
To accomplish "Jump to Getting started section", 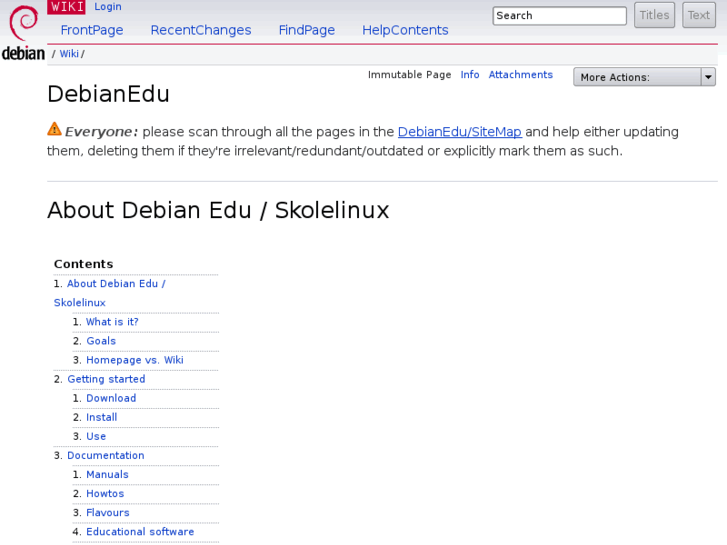I will point(106,379).
